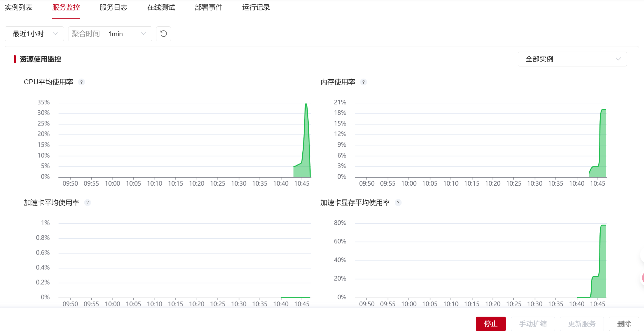Open the 服务日志 tab
Screen dimensions: 644x332
(x=114, y=7)
